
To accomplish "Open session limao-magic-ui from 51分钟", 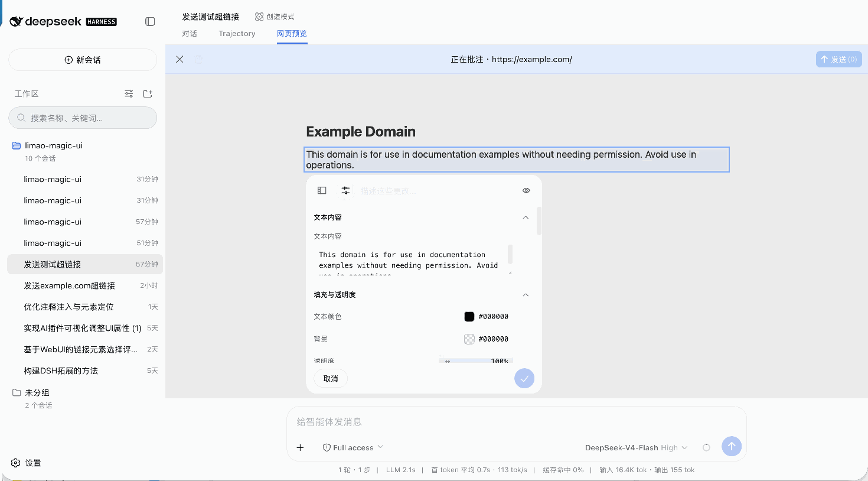I will 85,243.
